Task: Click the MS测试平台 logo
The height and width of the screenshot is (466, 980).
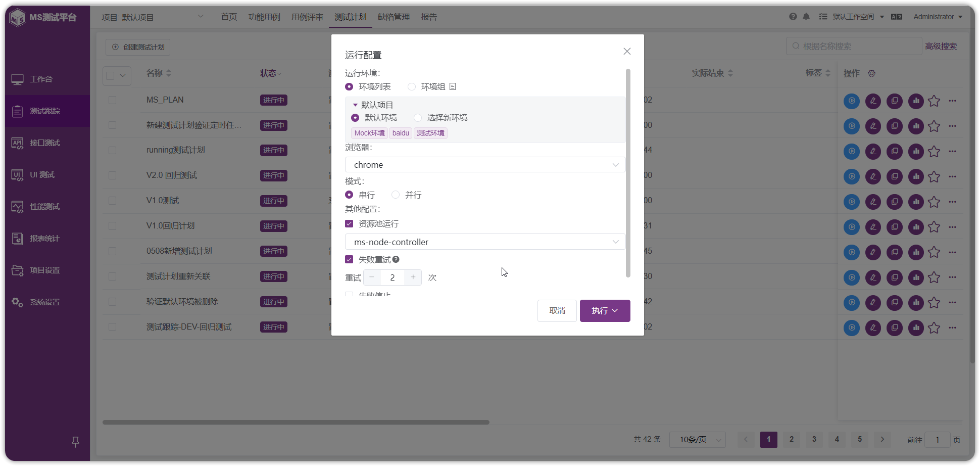Action: [44, 17]
